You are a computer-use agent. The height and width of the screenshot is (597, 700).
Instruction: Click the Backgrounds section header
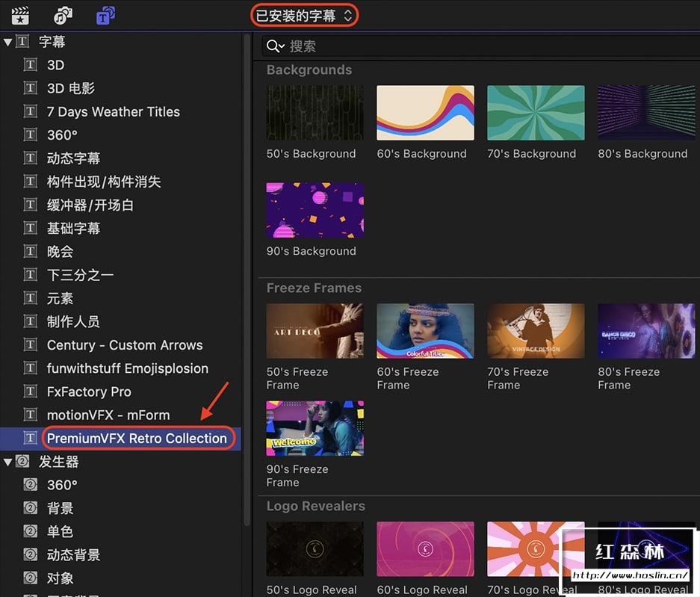[x=309, y=69]
